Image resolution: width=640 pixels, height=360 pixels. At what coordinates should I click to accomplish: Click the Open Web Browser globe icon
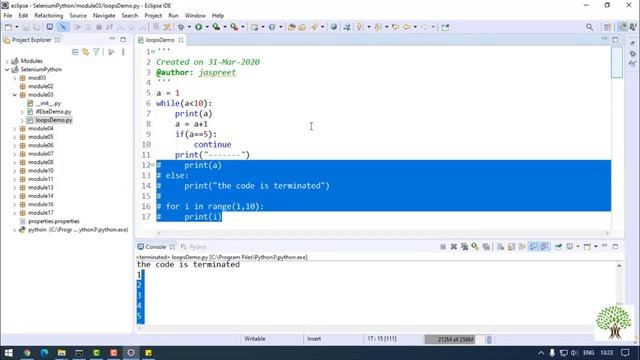334,27
